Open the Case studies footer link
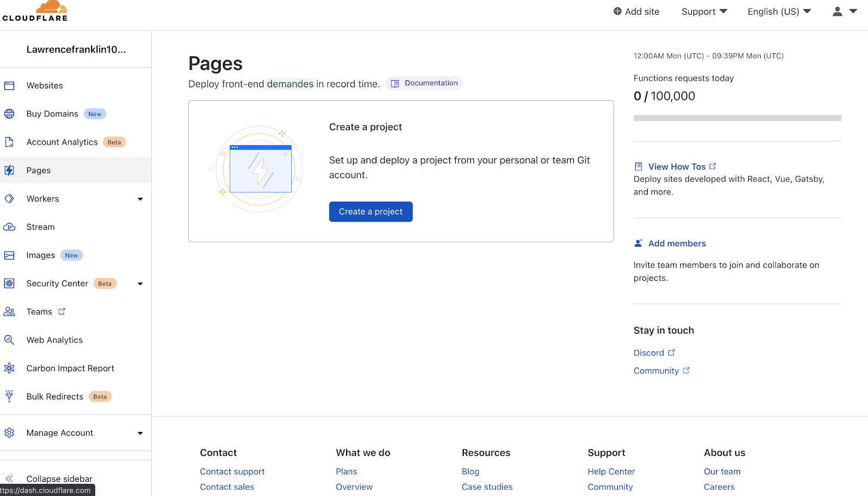This screenshot has height=496, width=868. [487, 487]
